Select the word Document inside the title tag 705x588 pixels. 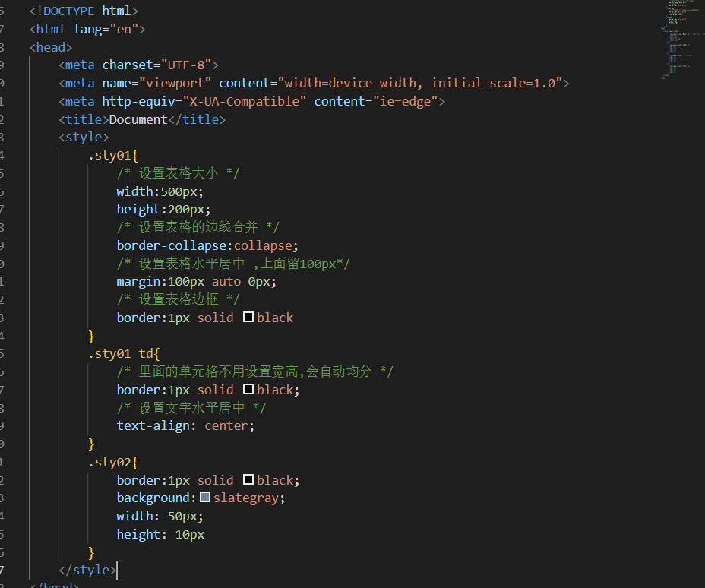click(138, 119)
